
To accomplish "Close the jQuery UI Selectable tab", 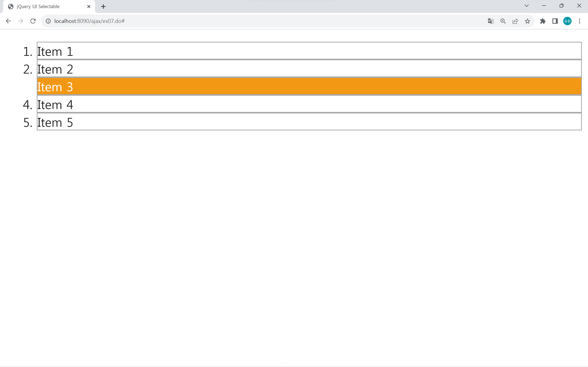I will tap(89, 7).
